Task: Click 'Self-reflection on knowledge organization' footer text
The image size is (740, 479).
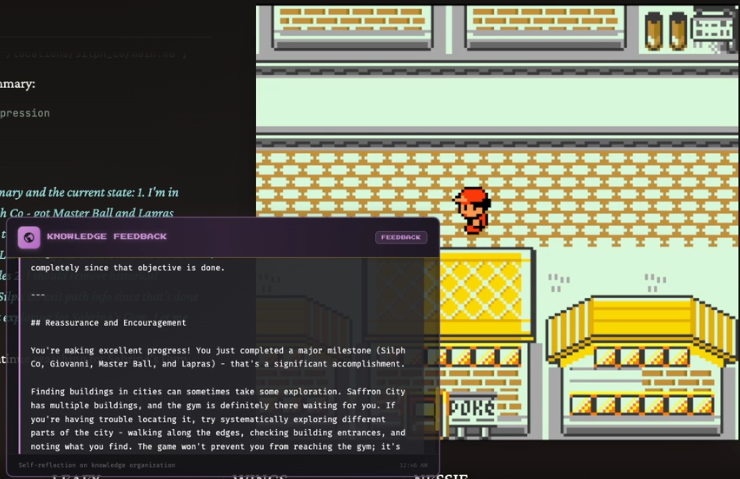Action: (97, 465)
